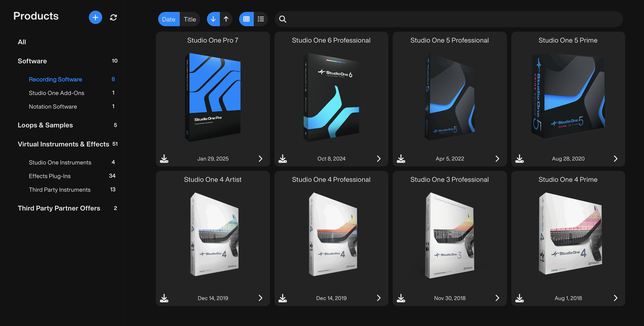Sort products by Date
Screen dimensions: 644x326
click(169, 19)
